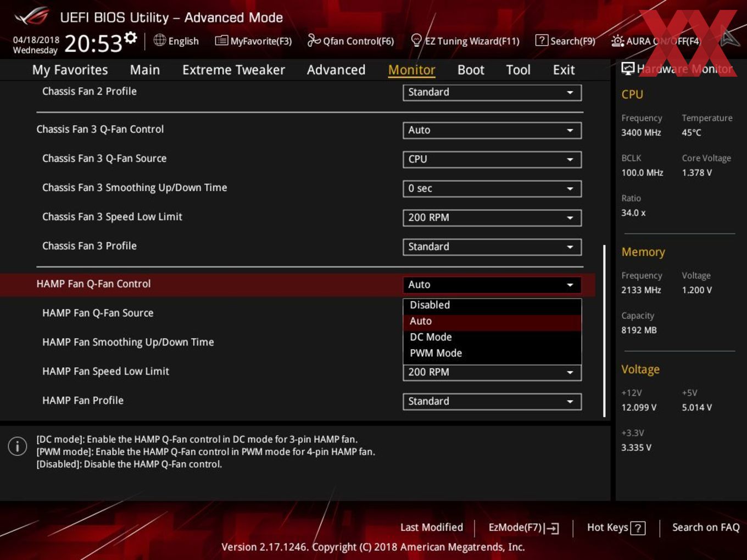Open Chassis Fan 3 Q-Fan Source dropdown
Image resolution: width=747 pixels, height=560 pixels.
(492, 159)
